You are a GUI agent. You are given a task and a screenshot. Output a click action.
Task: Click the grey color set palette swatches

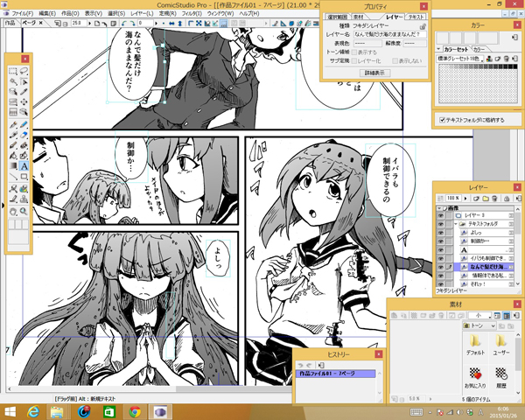pyautogui.click(x=478, y=83)
